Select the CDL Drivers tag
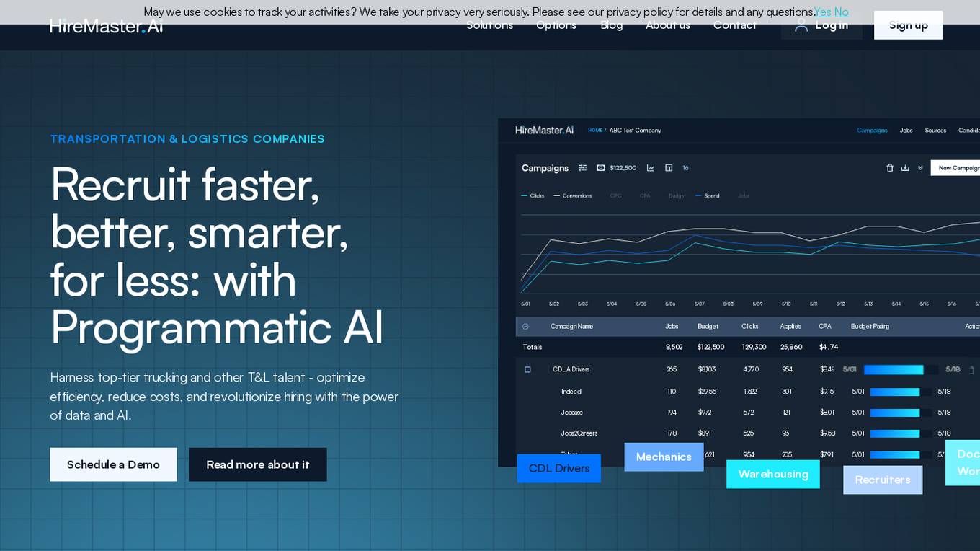The width and height of the screenshot is (980, 551). [x=559, y=469]
